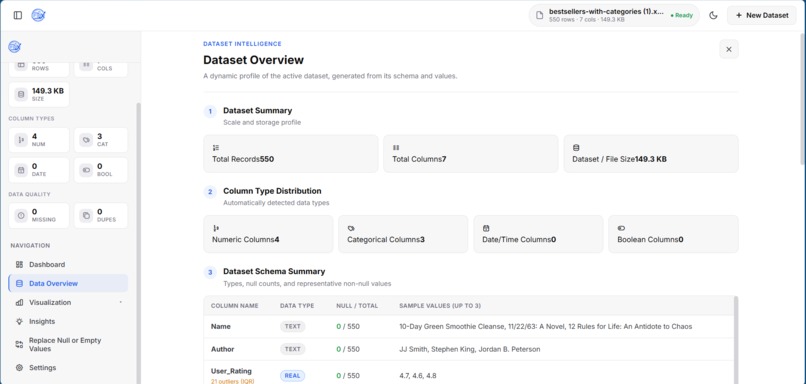Click the Total Columns 7 card
Screen dimensions: 806x384
(471, 154)
